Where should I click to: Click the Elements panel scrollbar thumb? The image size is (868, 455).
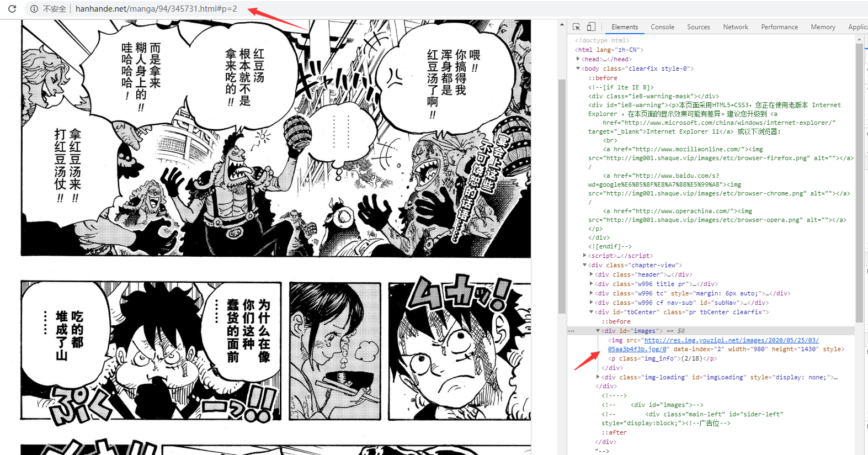point(859,182)
